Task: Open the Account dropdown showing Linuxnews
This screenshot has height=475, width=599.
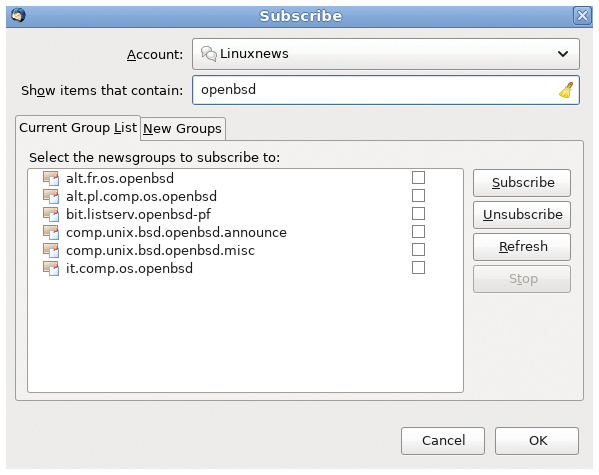Action: tap(386, 54)
